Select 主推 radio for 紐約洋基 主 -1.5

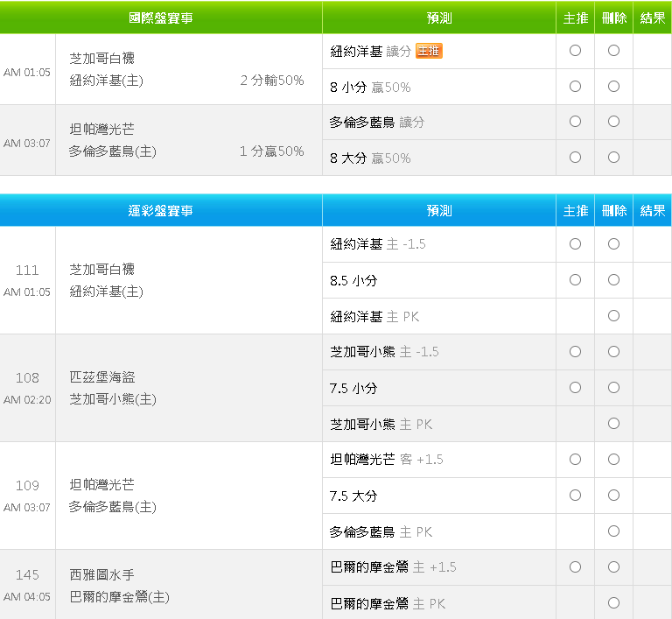pos(575,244)
